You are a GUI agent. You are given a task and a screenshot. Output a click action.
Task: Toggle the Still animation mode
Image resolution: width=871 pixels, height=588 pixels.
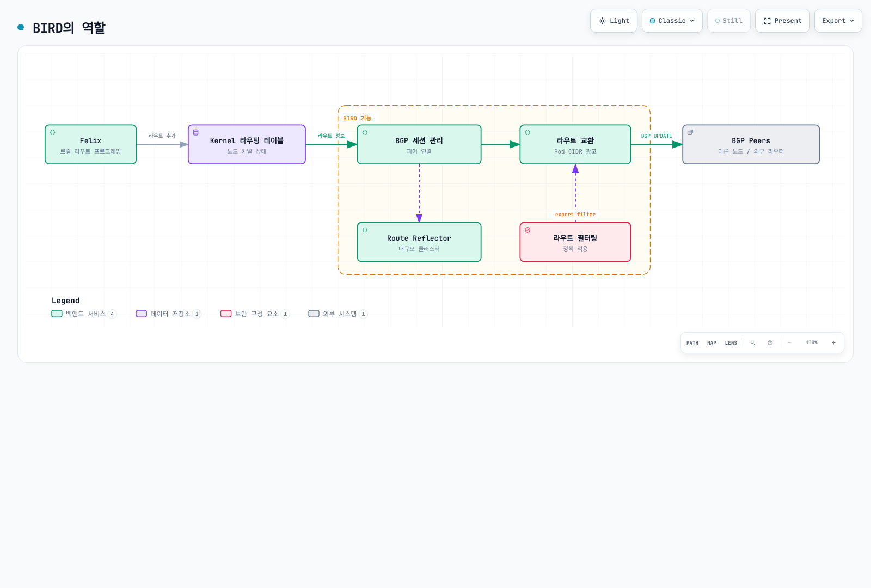[x=729, y=21]
